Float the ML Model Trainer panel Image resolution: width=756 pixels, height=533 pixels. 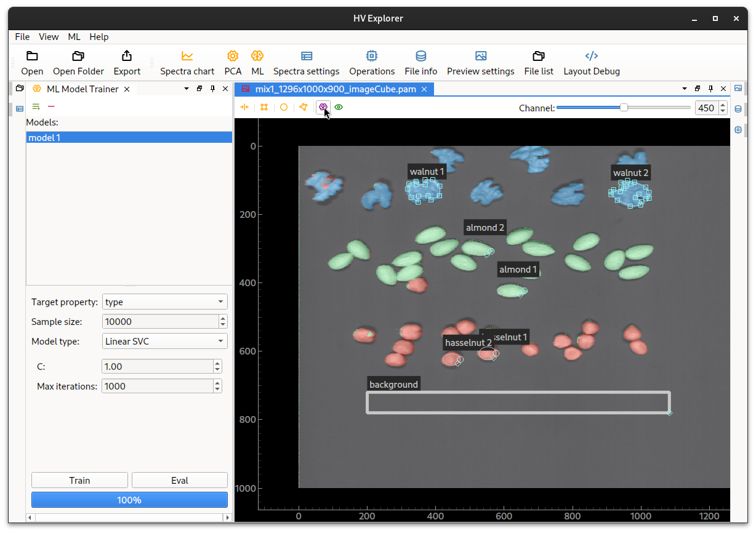199,89
